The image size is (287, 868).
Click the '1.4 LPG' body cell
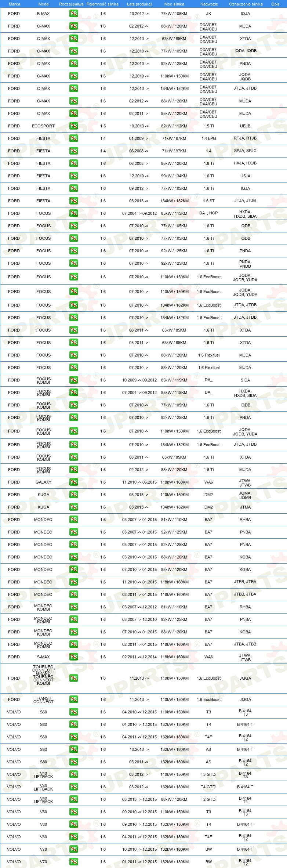[x=208, y=138]
